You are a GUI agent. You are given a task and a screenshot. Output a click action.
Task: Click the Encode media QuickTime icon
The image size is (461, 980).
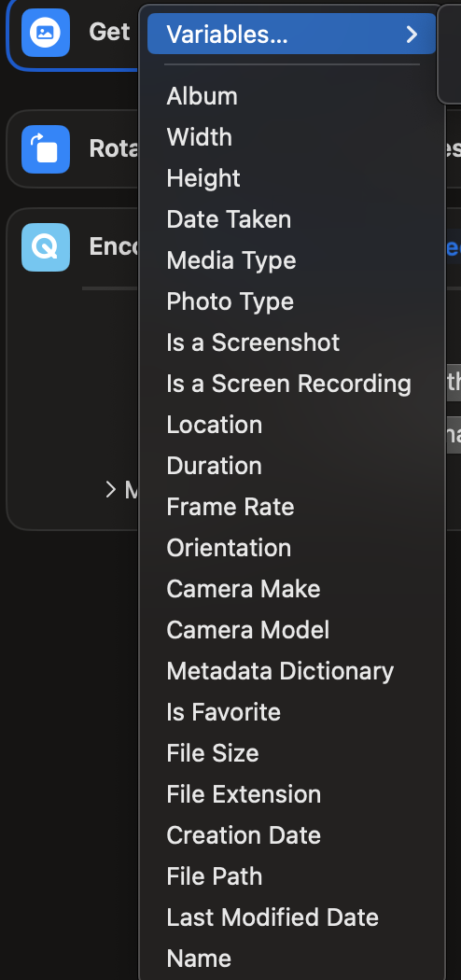tap(46, 247)
